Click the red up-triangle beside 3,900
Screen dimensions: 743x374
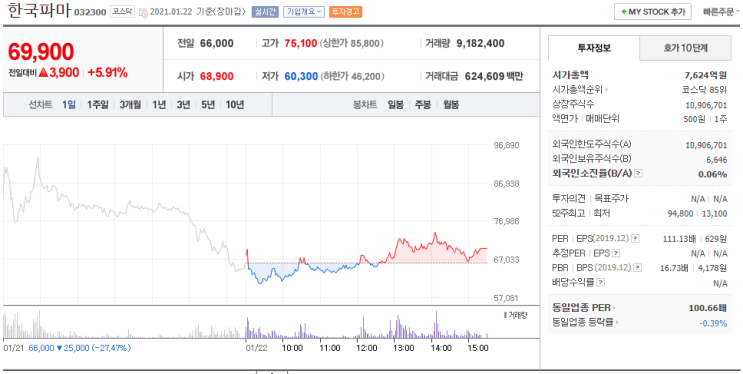point(44,73)
